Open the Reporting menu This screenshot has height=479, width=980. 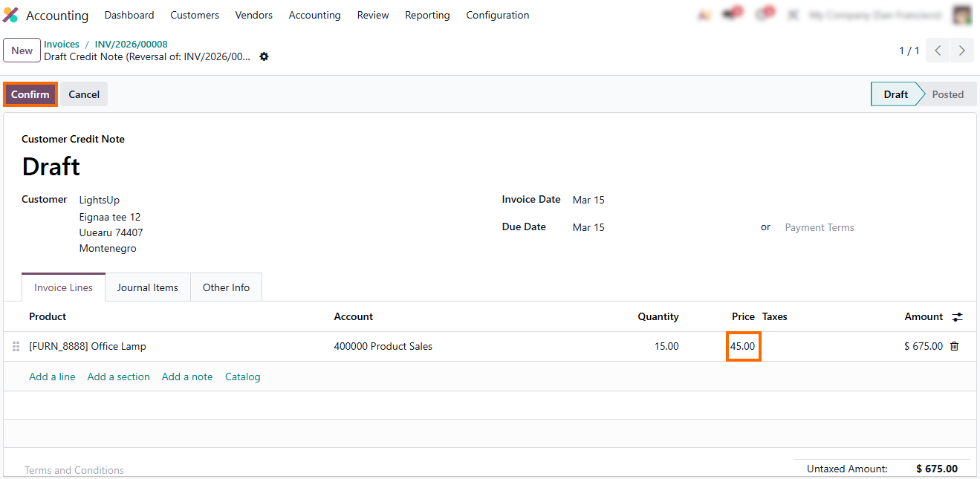[x=427, y=15]
